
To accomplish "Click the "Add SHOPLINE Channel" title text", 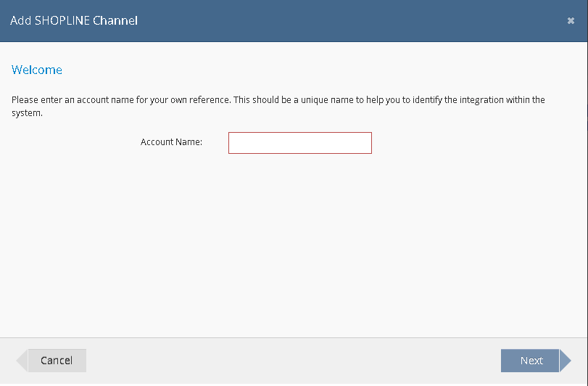I will click(x=74, y=20).
